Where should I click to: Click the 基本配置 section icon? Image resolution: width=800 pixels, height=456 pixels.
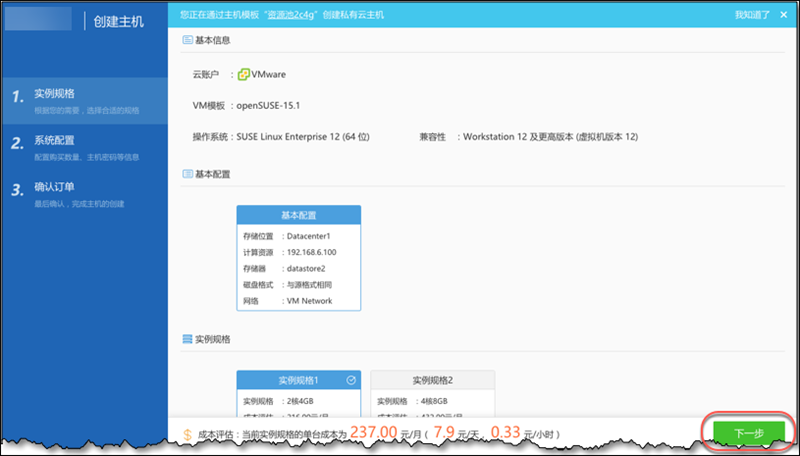point(187,174)
